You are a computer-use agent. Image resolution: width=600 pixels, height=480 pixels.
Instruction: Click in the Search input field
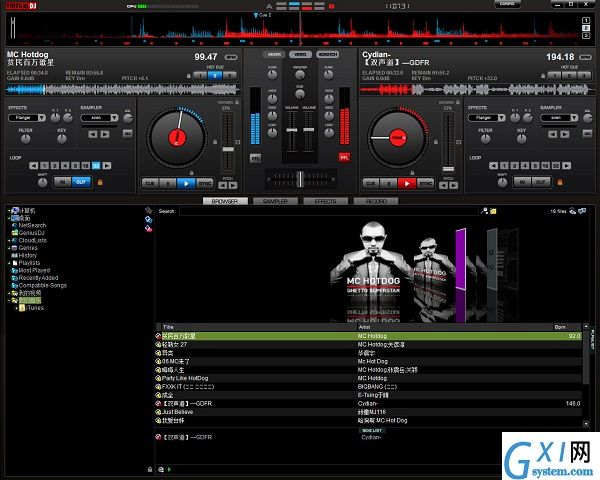point(329,211)
